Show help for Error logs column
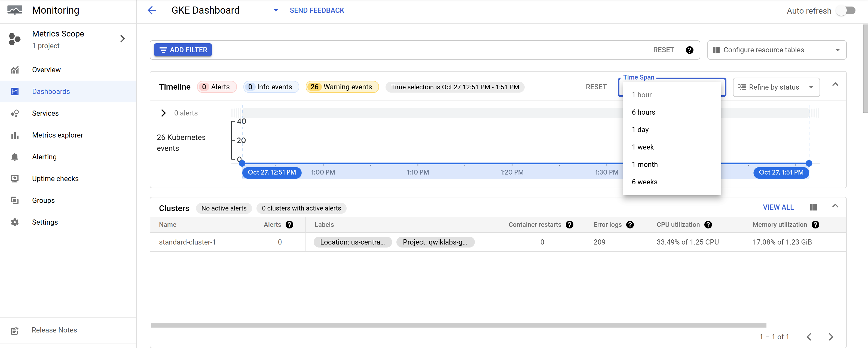Viewport: 868px width, 348px height. click(x=630, y=225)
